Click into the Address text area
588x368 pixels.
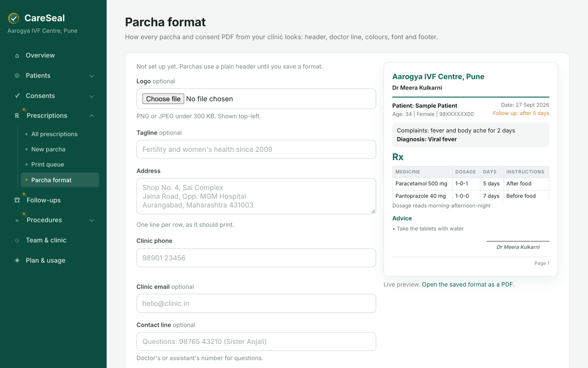[x=256, y=196]
